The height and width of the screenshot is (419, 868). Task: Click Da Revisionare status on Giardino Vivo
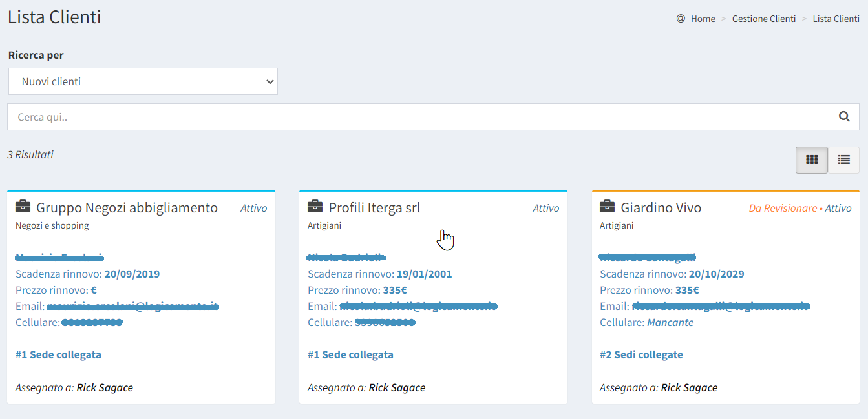(783, 208)
